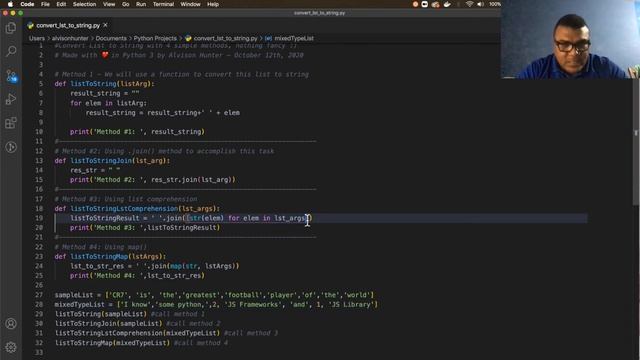The image size is (640, 360).
Task: Click the '# Method #4: Using map()' comment
Action: (100, 247)
